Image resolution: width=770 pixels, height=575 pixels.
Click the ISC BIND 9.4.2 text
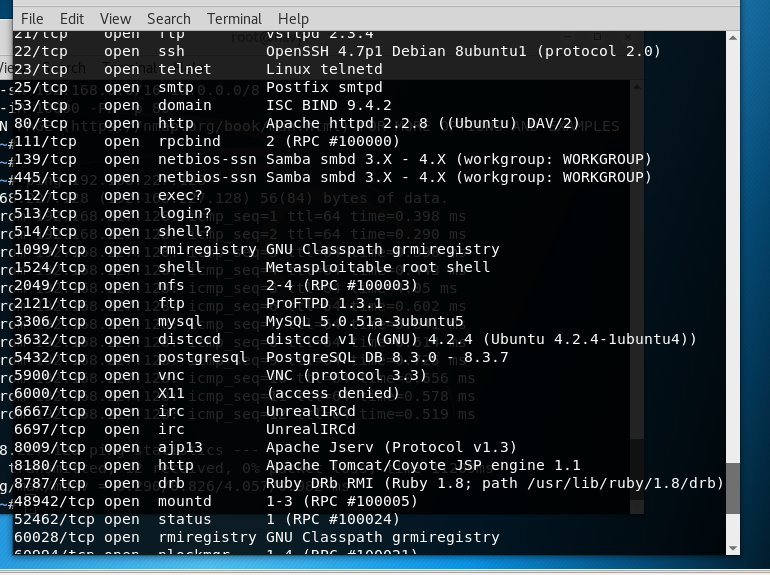click(x=329, y=105)
